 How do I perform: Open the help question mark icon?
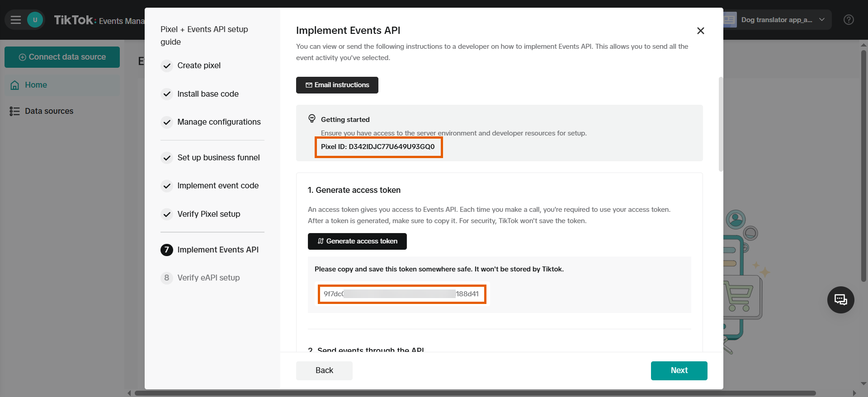[849, 20]
